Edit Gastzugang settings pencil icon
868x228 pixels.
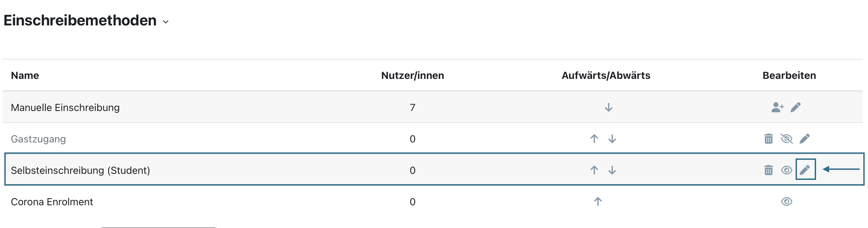point(805,138)
